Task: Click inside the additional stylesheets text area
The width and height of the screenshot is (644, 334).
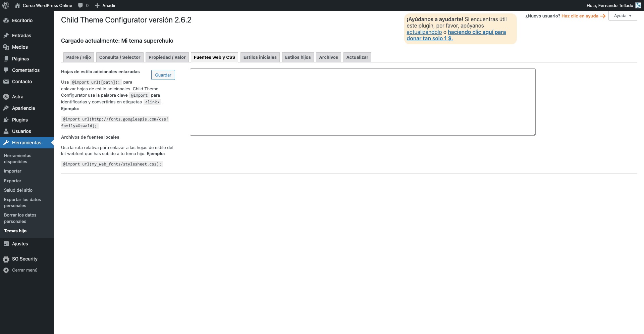Action: [362, 102]
